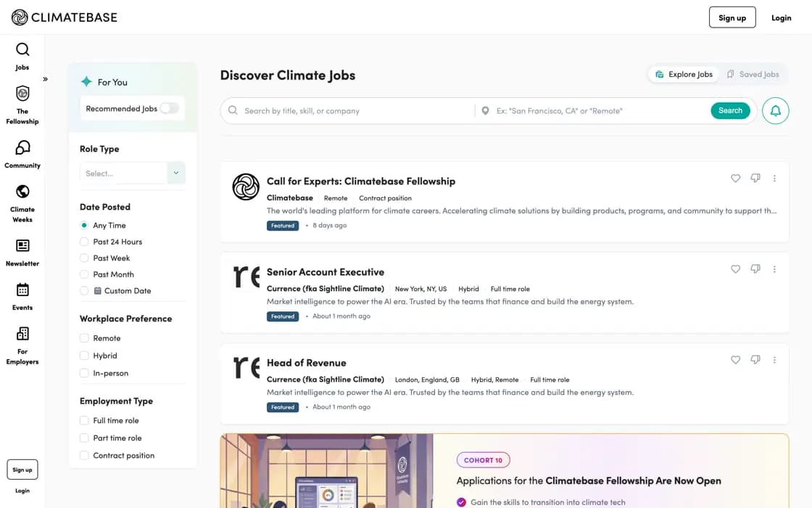
Task: Toggle the Recommended Jobs switch
Action: 170,108
